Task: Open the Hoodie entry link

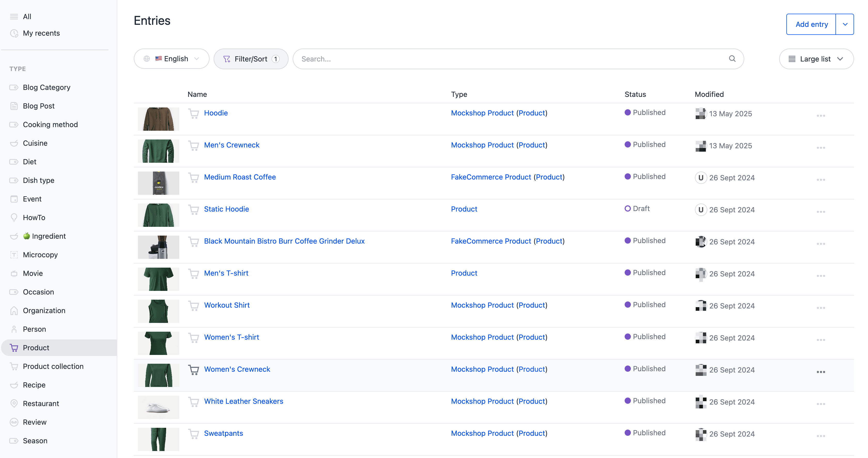Action: (x=216, y=113)
